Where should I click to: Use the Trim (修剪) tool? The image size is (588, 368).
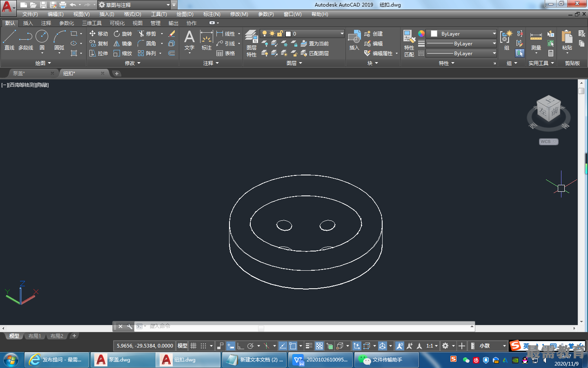[x=147, y=34]
